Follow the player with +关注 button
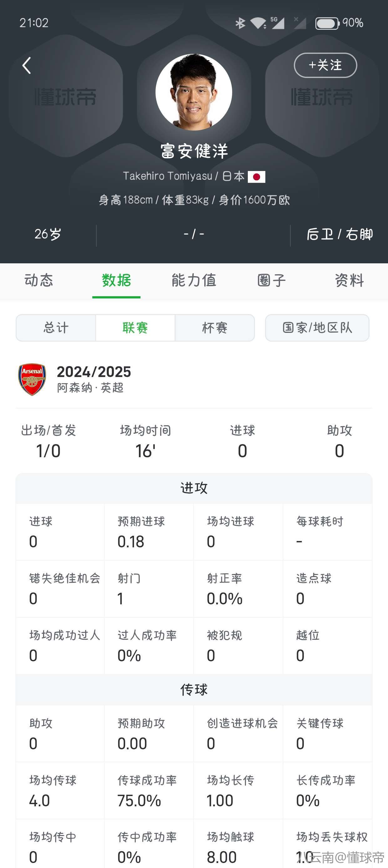388x868 pixels. click(325, 65)
